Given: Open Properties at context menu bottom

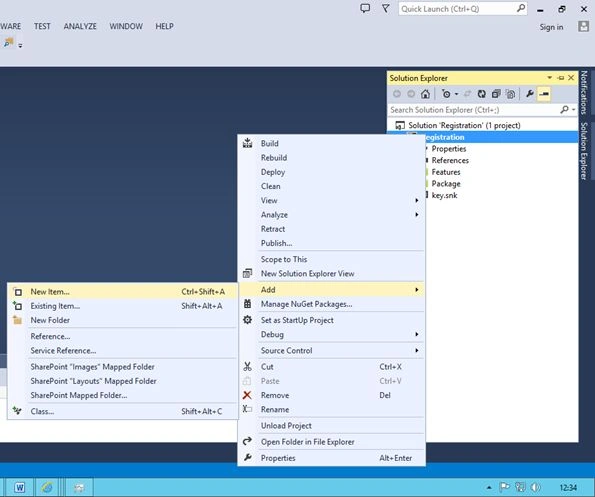Looking at the screenshot, I should pyautogui.click(x=331, y=458).
